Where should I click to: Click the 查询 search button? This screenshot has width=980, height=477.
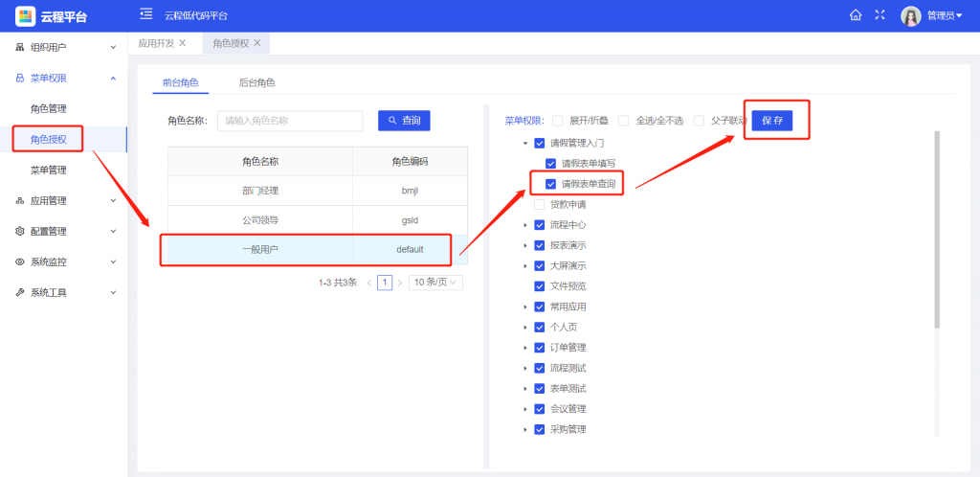click(404, 121)
